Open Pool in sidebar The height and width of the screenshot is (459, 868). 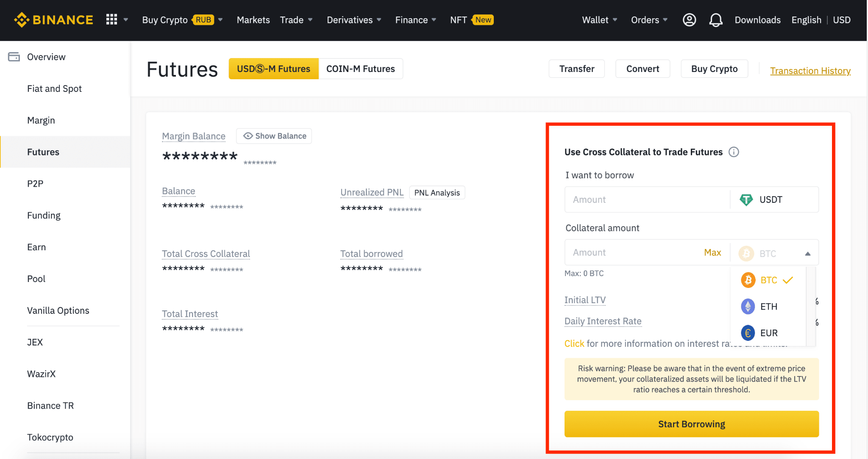tap(36, 279)
